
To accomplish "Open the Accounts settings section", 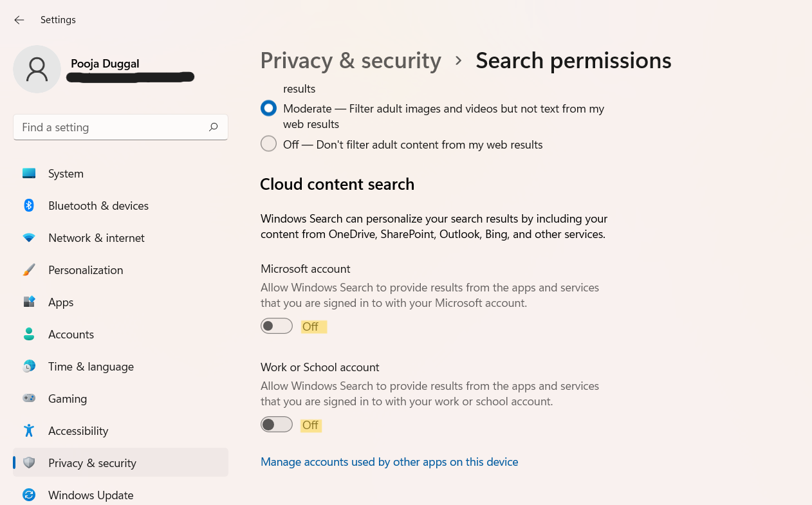I will pyautogui.click(x=71, y=335).
